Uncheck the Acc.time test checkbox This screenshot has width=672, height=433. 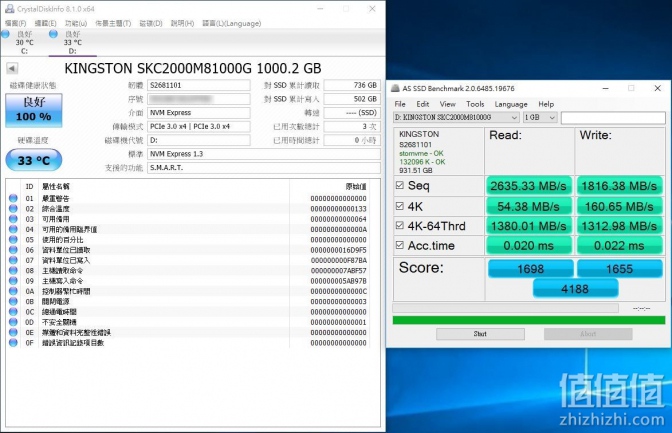[400, 245]
